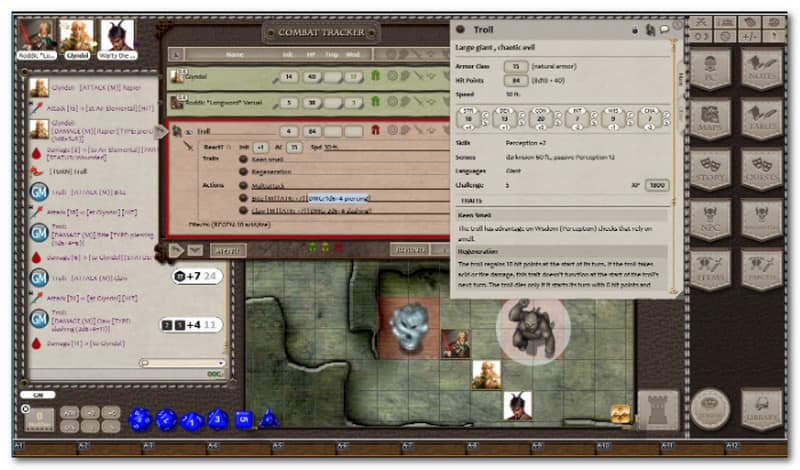800x470 pixels.
Task: Click the yellow faction icon at tracker bottom
Action: [x=325, y=248]
